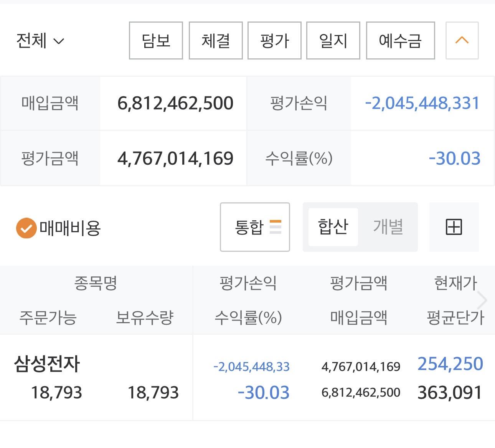Viewport: 495px width, 448px height.
Task: Open the 전체 account dropdown
Action: (40, 41)
